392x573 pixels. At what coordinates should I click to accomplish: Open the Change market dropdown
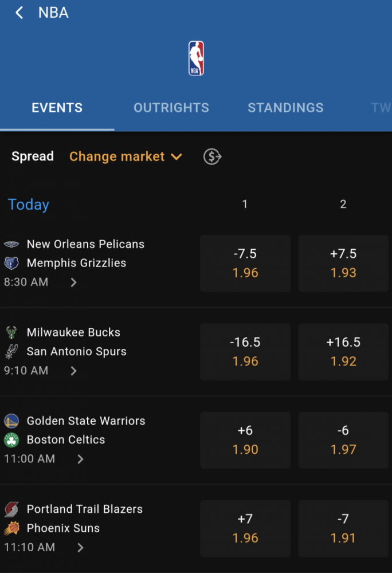[126, 157]
